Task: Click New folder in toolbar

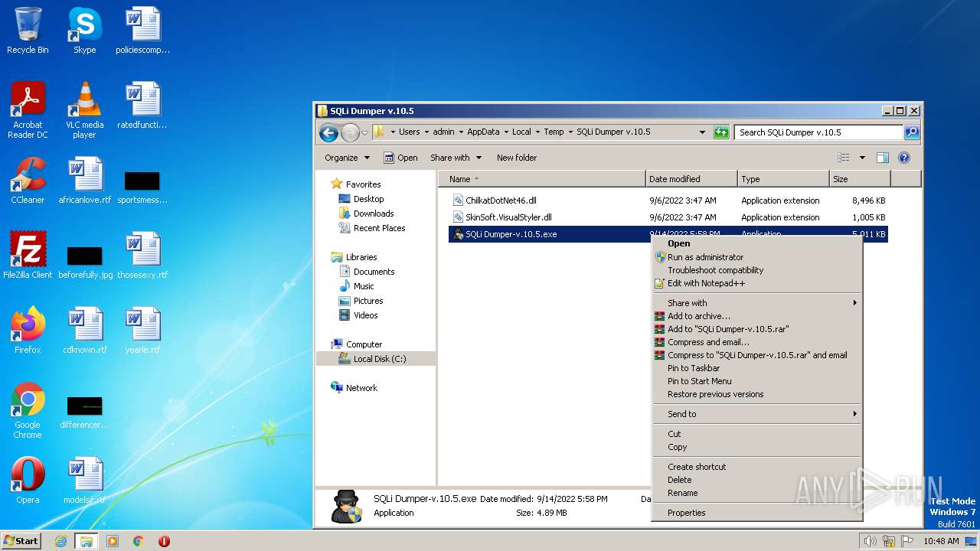Action: [x=517, y=158]
